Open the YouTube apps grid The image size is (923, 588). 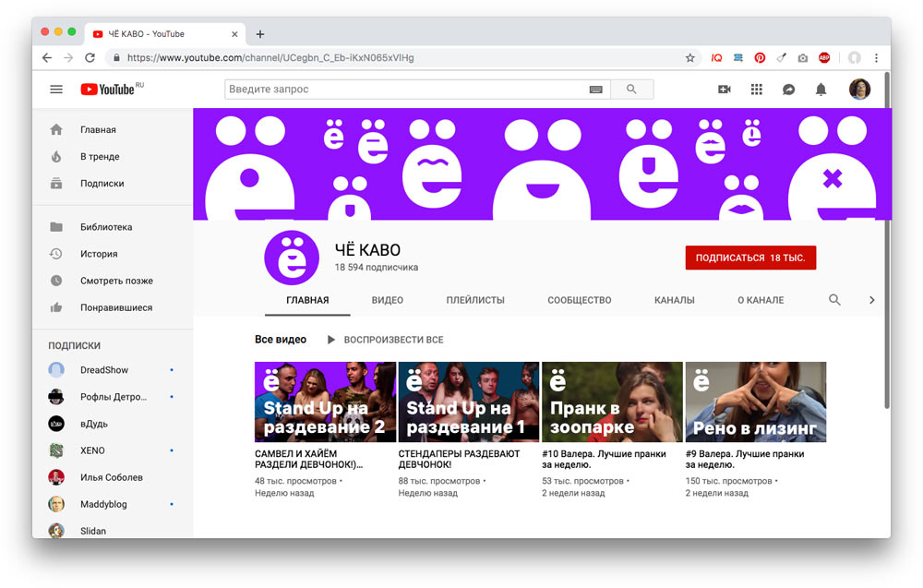tap(757, 90)
